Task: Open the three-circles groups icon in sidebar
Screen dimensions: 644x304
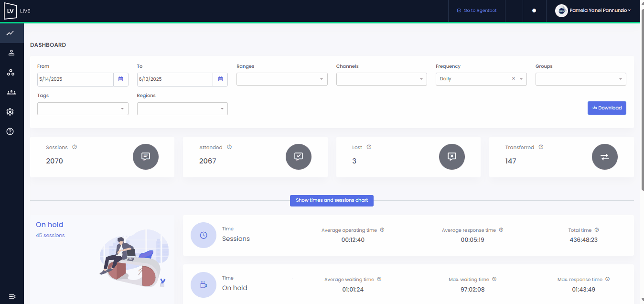Action: [x=11, y=73]
